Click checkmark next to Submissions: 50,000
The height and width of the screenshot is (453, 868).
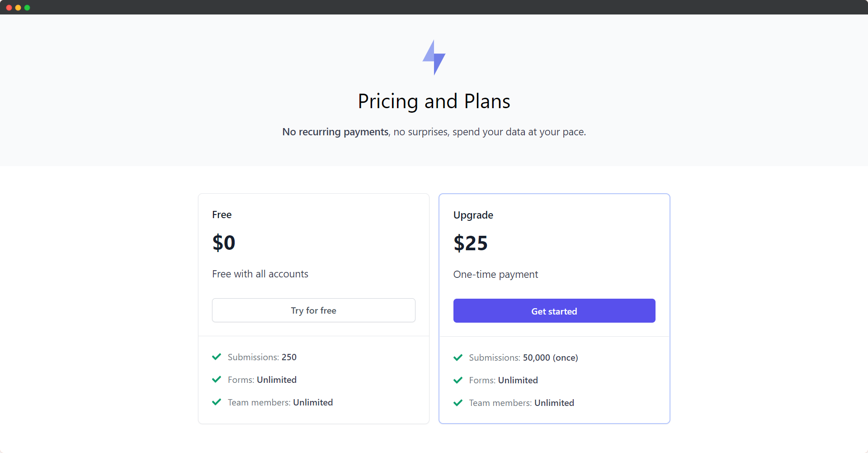[x=458, y=358]
